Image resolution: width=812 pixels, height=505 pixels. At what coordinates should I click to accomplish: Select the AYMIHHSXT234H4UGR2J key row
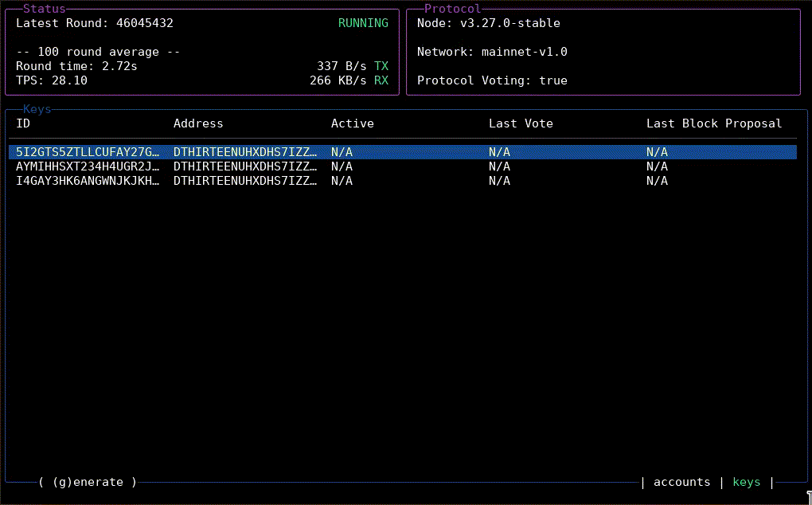pos(88,166)
